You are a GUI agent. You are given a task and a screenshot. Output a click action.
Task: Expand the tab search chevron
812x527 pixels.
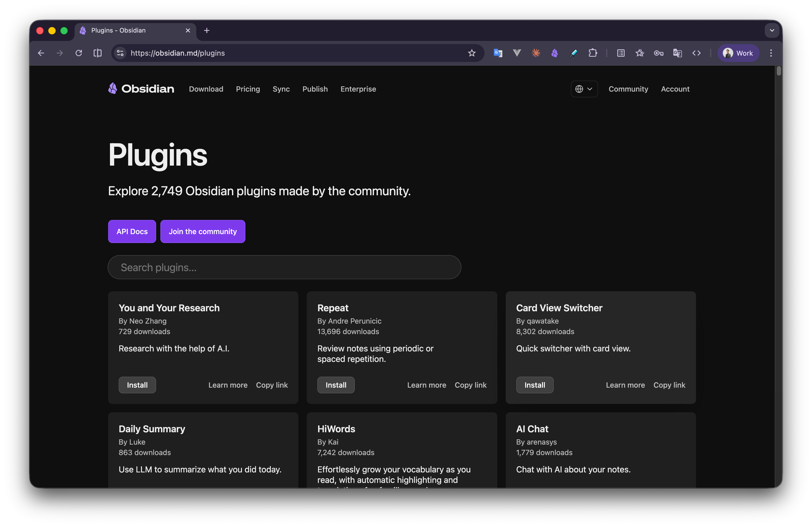point(771,30)
